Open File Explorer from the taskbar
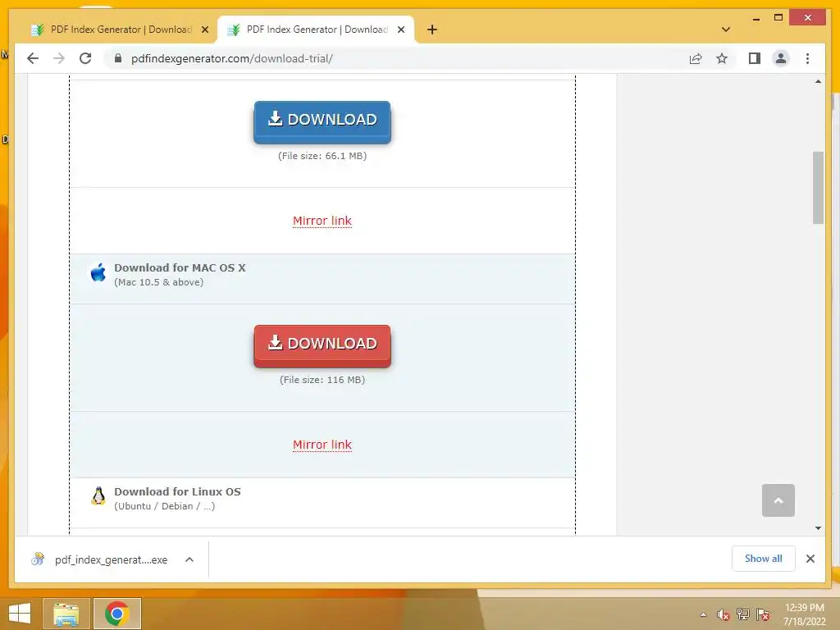 click(66, 614)
